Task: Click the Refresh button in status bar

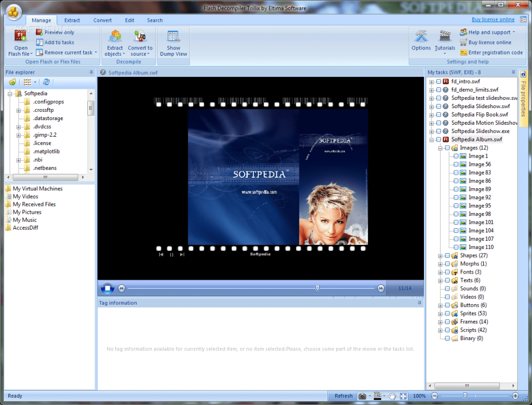Action: click(x=343, y=396)
